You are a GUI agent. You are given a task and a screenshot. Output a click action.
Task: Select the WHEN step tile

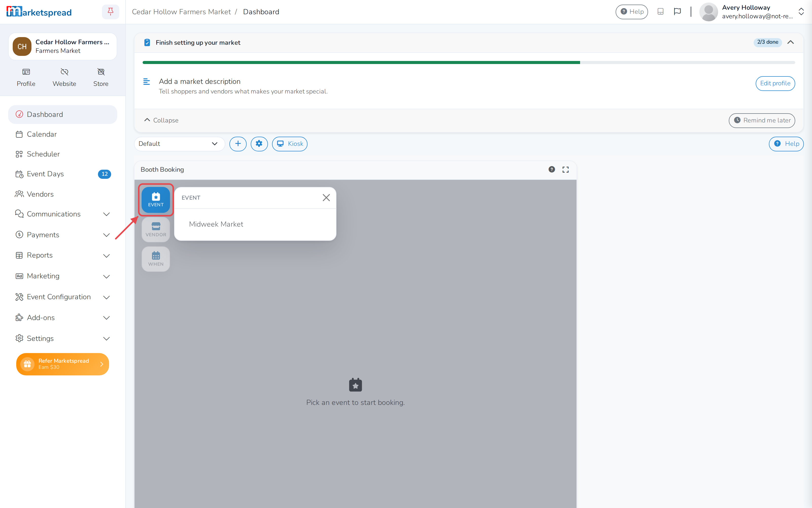[156, 259]
